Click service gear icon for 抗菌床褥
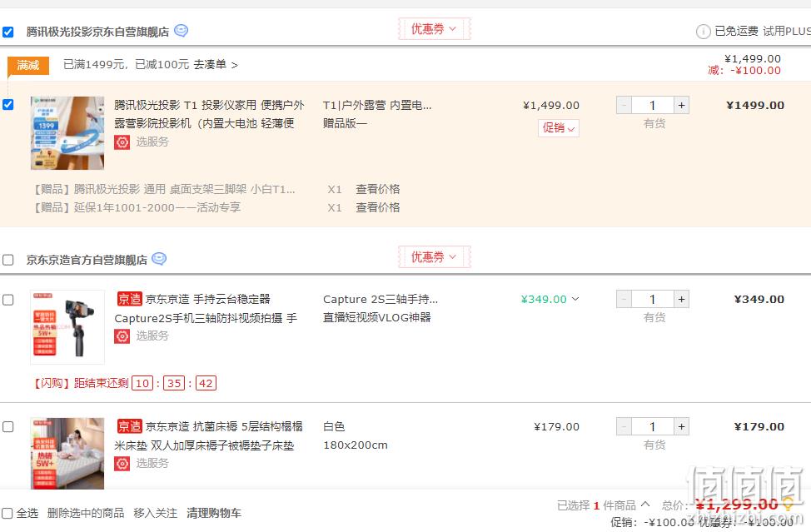811x532 pixels. click(122, 464)
